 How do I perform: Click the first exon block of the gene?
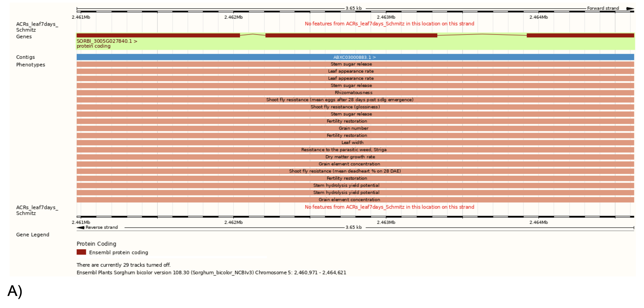click(158, 35)
